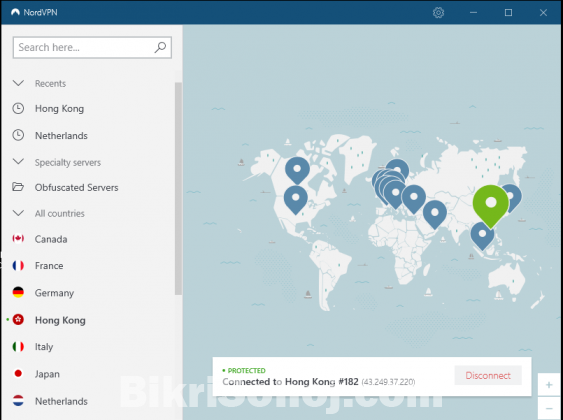Connect to Canada from the country list
This screenshot has width=563, height=420.
tap(51, 239)
